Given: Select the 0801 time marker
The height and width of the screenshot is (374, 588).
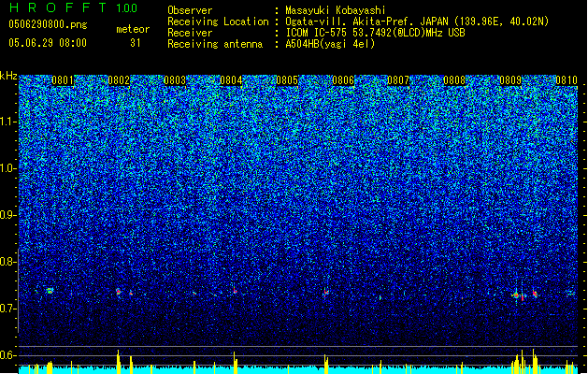Looking at the screenshot, I should tap(63, 80).
